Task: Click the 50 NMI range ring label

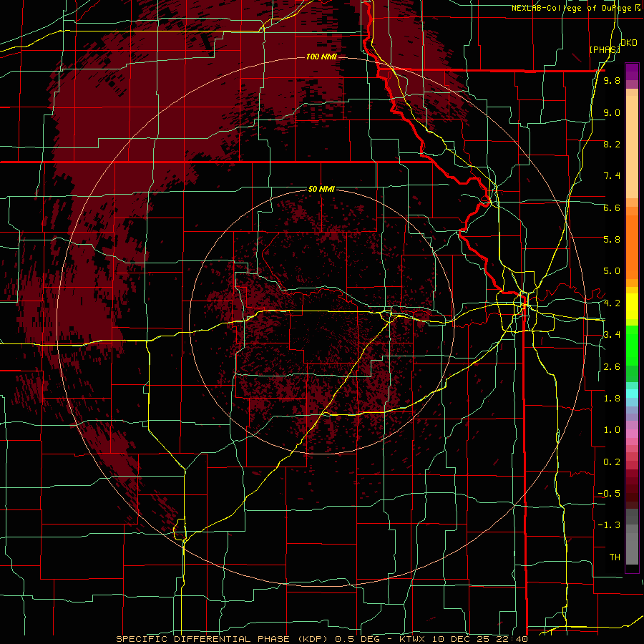Action: pyautogui.click(x=321, y=189)
